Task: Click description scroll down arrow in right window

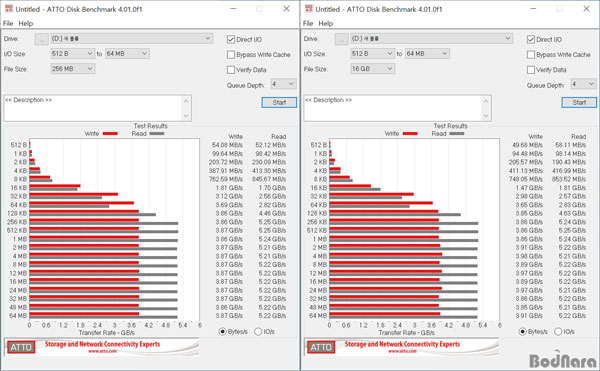Action: point(486,116)
